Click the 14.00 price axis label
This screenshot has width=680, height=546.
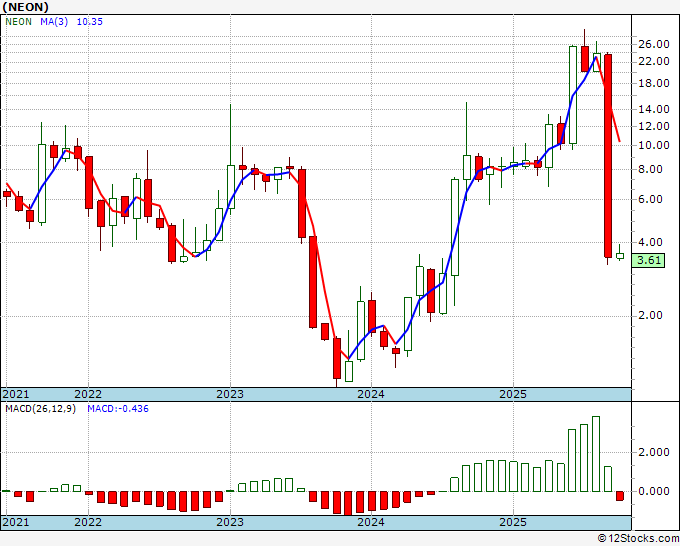coord(654,109)
